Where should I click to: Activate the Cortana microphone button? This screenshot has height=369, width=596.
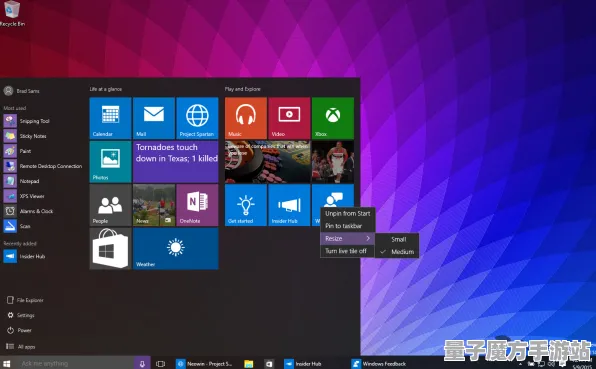(142, 364)
